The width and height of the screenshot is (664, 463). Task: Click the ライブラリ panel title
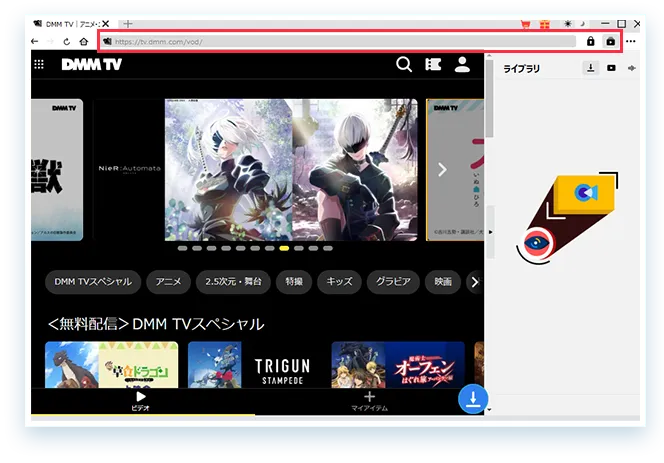click(521, 69)
